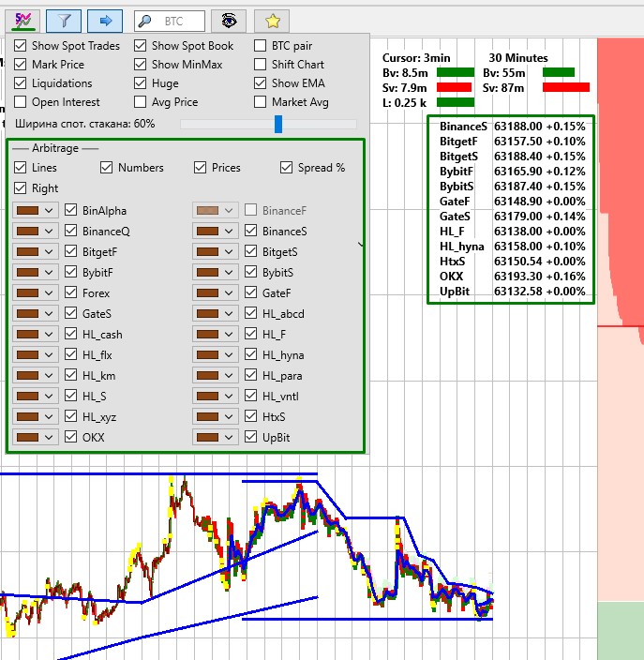644x660 pixels.
Task: Toggle HL_abcd exchange checkbox
Action: 251,313
